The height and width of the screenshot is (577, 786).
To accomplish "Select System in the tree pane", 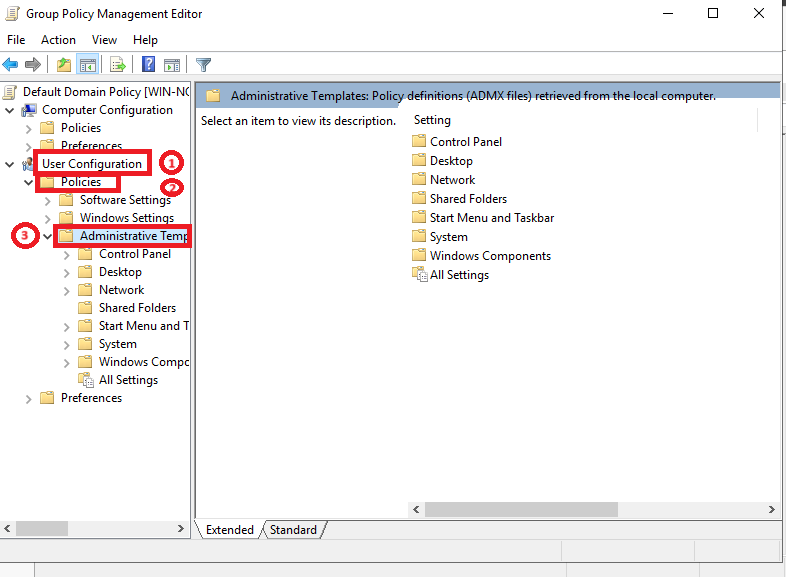I will pos(118,344).
